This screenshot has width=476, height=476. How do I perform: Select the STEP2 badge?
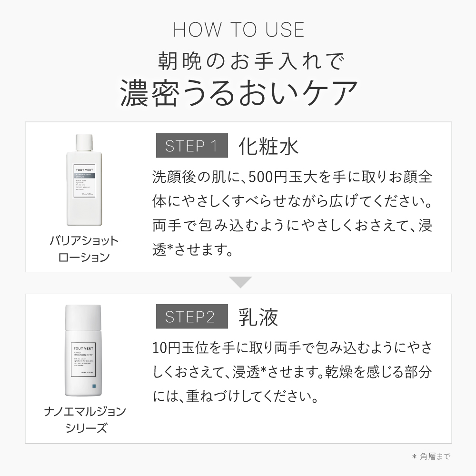tap(192, 317)
